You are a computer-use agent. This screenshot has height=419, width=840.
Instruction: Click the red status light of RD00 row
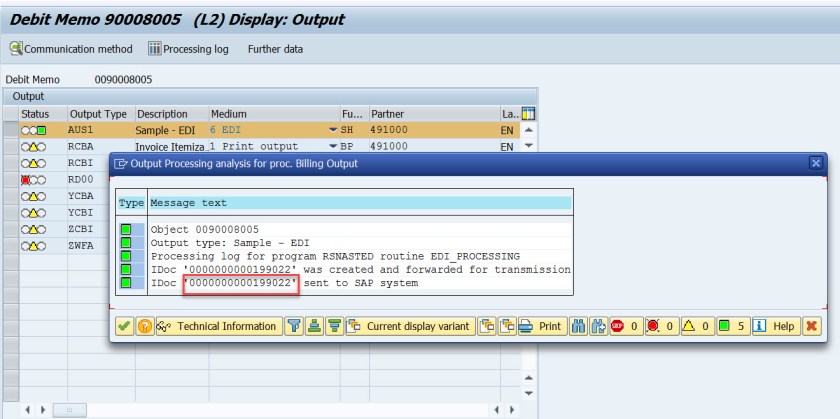click(x=25, y=180)
